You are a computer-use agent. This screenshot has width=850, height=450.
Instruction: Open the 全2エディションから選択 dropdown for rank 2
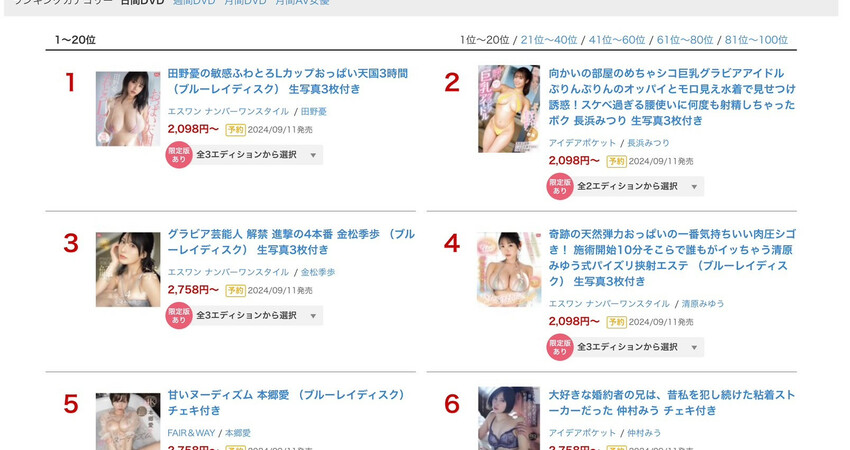pos(638,187)
